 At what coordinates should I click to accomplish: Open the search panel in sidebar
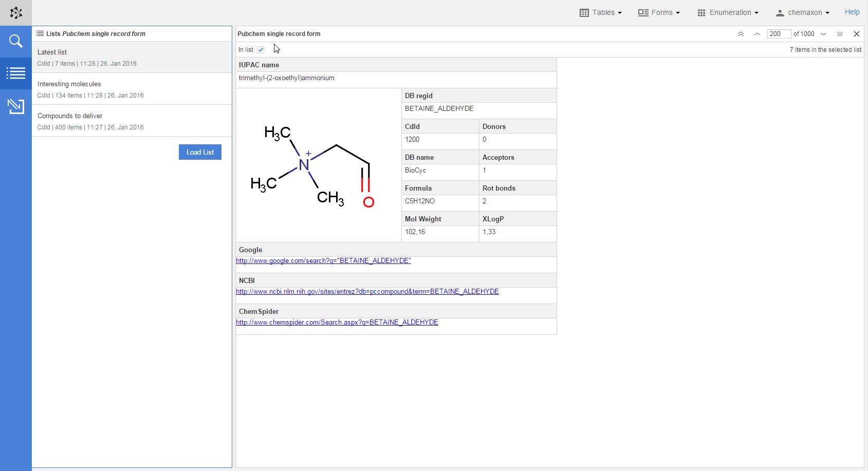click(x=16, y=41)
